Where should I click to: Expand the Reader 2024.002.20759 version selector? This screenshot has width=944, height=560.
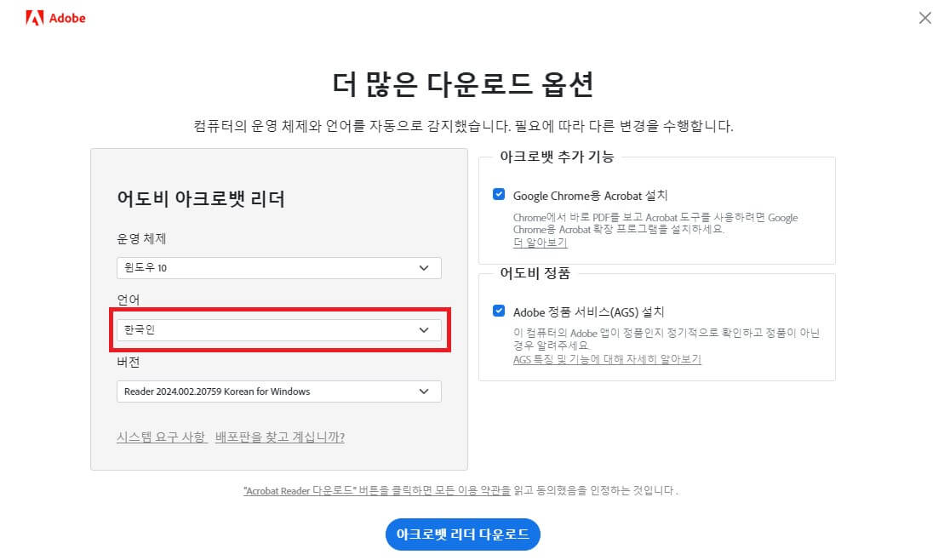coord(423,391)
